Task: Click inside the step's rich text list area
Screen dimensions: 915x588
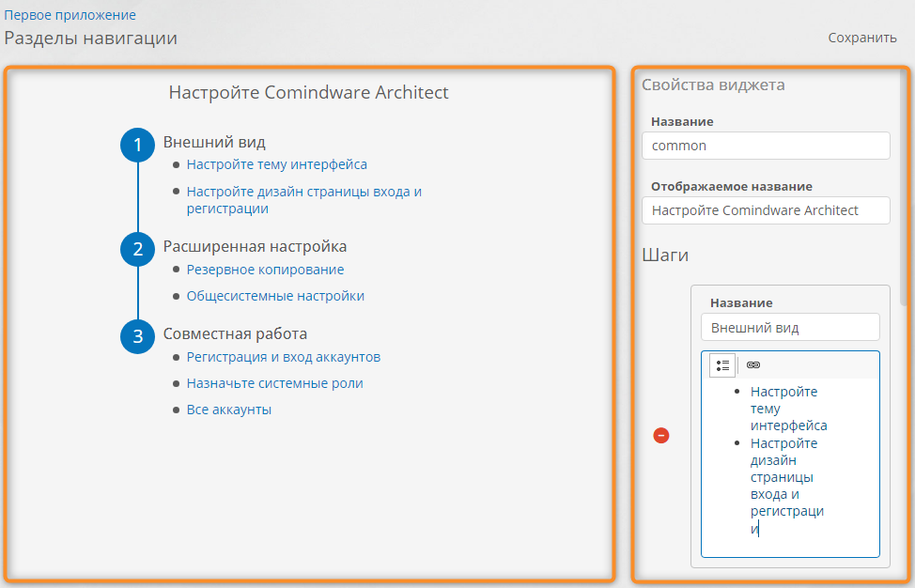Action: point(789,460)
